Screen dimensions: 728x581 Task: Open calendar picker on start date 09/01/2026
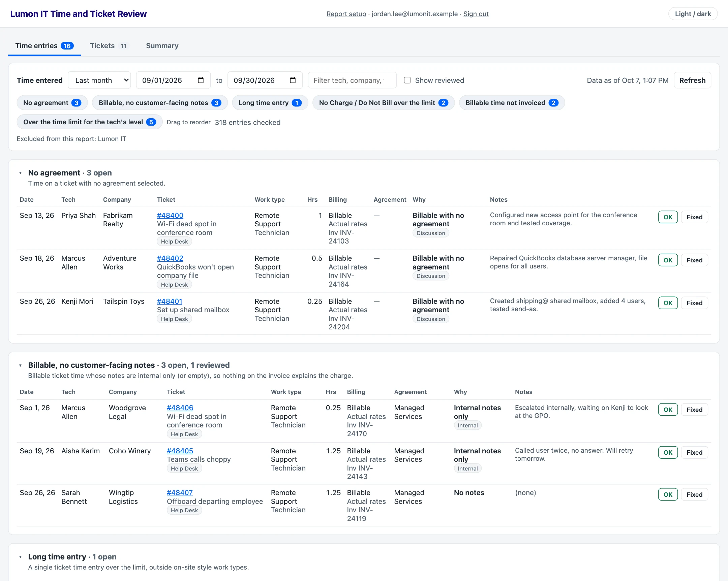(x=201, y=80)
